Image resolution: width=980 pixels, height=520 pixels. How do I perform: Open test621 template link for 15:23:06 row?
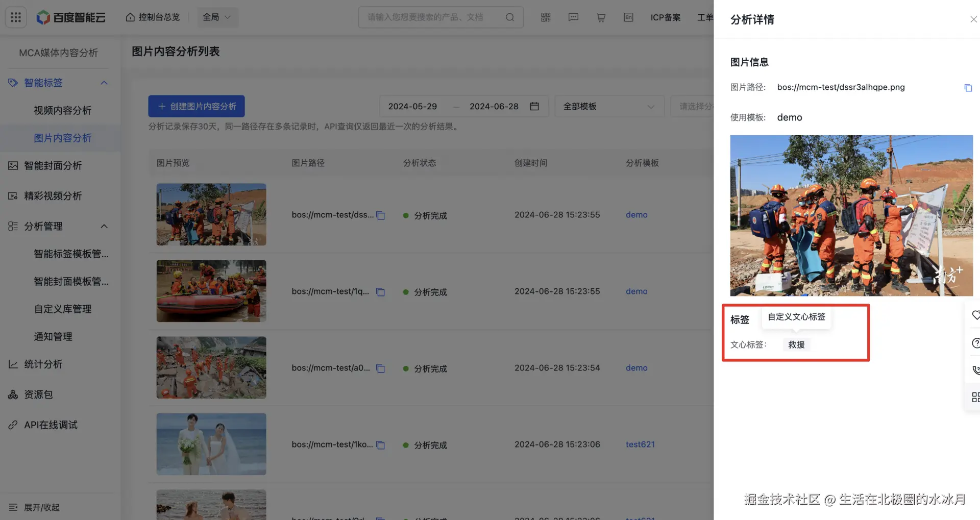click(640, 444)
